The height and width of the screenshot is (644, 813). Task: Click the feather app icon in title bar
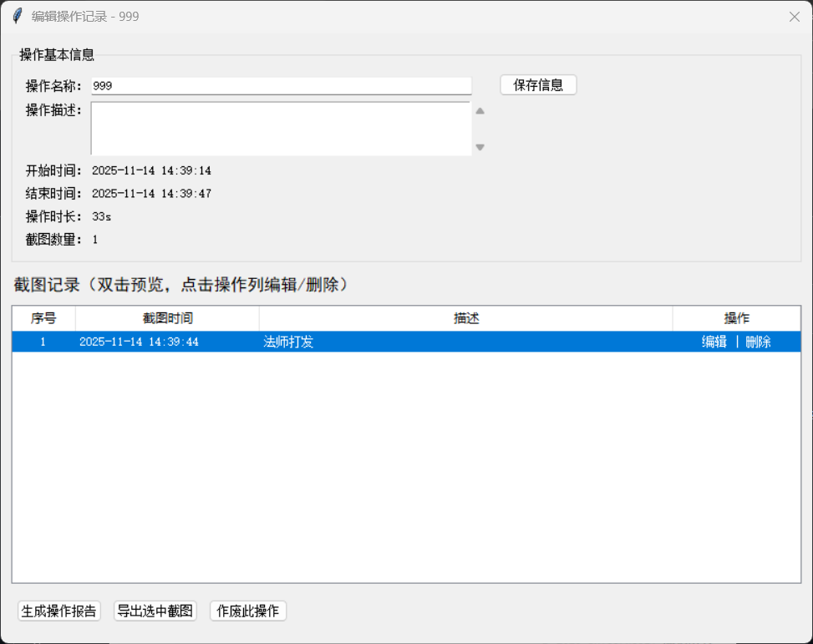[17, 16]
